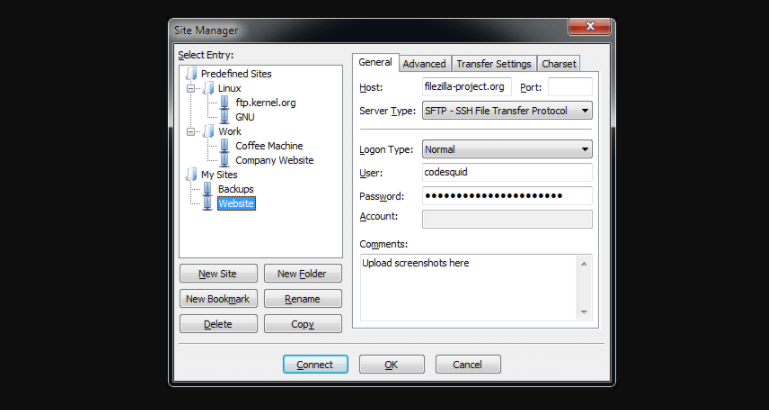The image size is (769, 410).
Task: Click the Port input field
Action: [570, 87]
